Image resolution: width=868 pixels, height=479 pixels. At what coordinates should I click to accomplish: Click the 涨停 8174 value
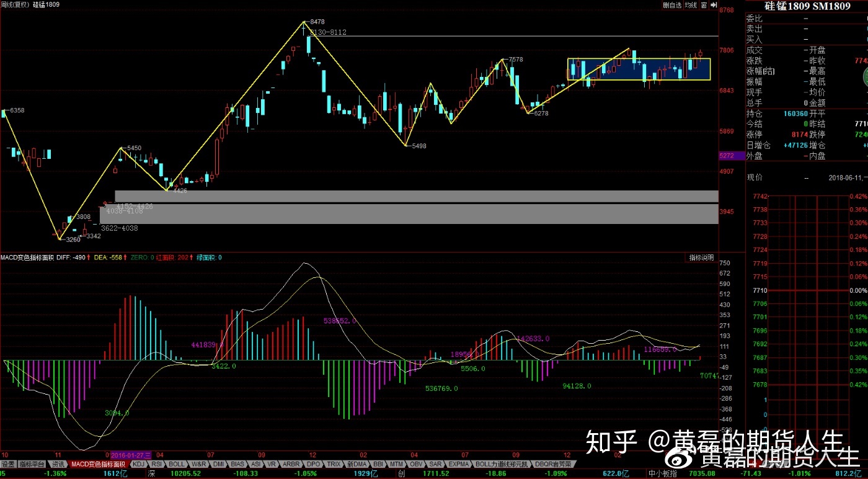pyautogui.click(x=800, y=135)
